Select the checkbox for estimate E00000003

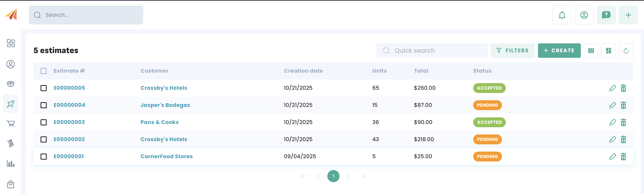tap(43, 122)
